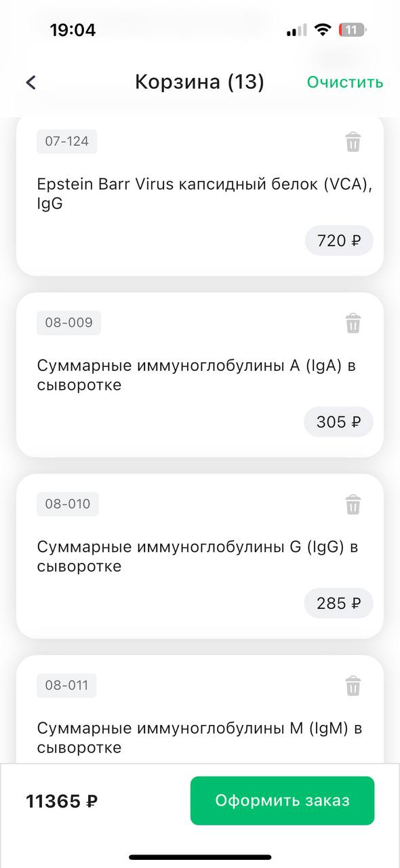This screenshot has height=868, width=400.
Task: Open Epstein Barr Virus VCA IgG item title
Action: 205,194
